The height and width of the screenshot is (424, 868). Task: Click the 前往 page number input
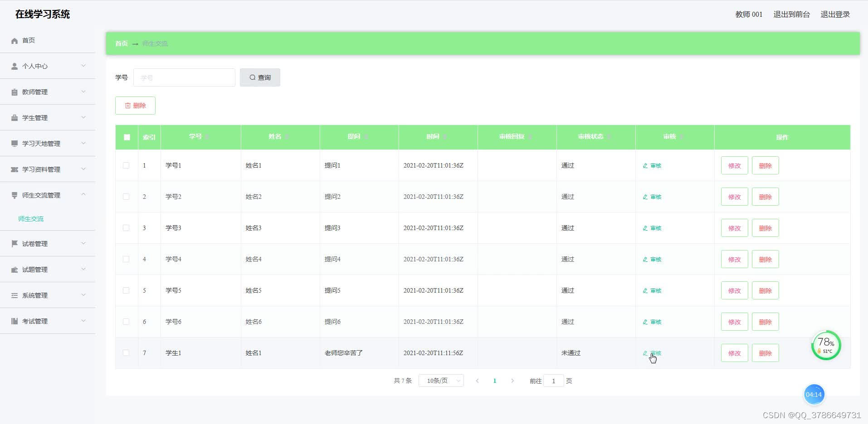pyautogui.click(x=553, y=381)
